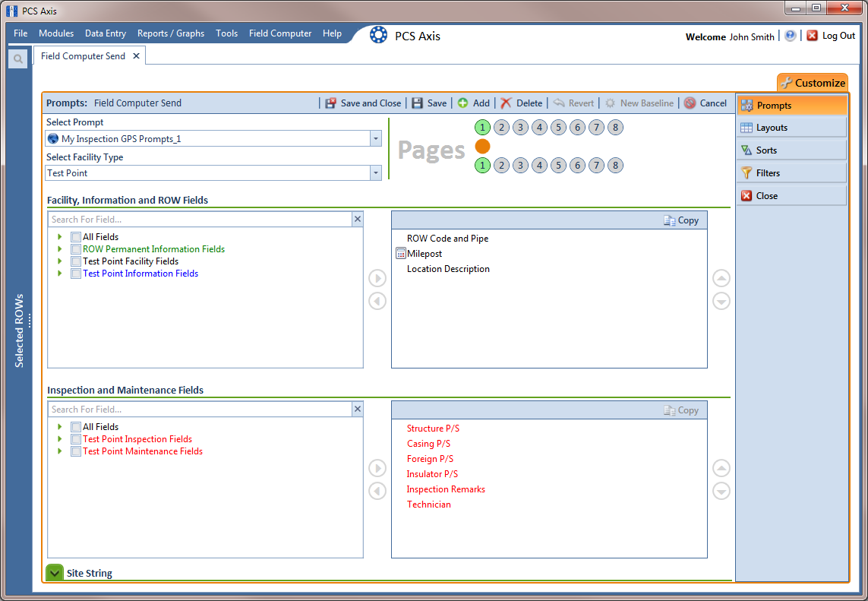Switch to the Layouts panel
Viewport: 868px width, 601px height.
tap(791, 128)
